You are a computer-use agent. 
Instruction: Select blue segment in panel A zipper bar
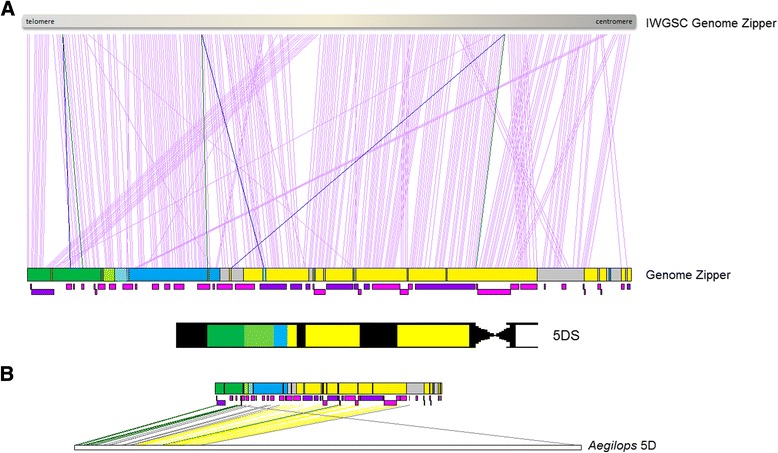[x=165, y=274]
